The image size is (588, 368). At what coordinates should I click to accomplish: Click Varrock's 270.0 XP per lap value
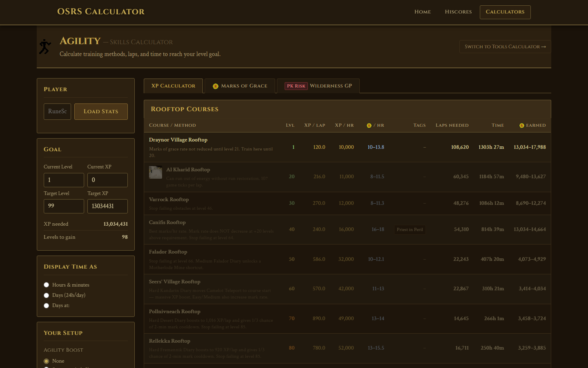[x=319, y=203]
